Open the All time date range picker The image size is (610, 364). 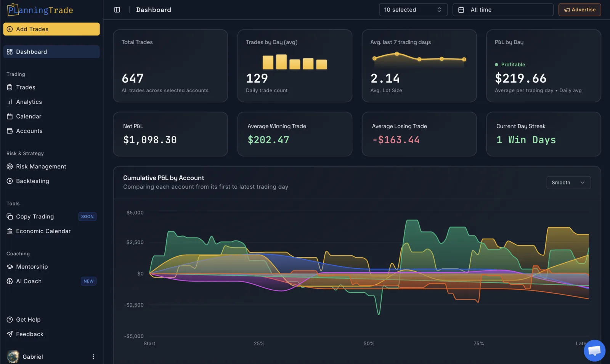tap(503, 10)
